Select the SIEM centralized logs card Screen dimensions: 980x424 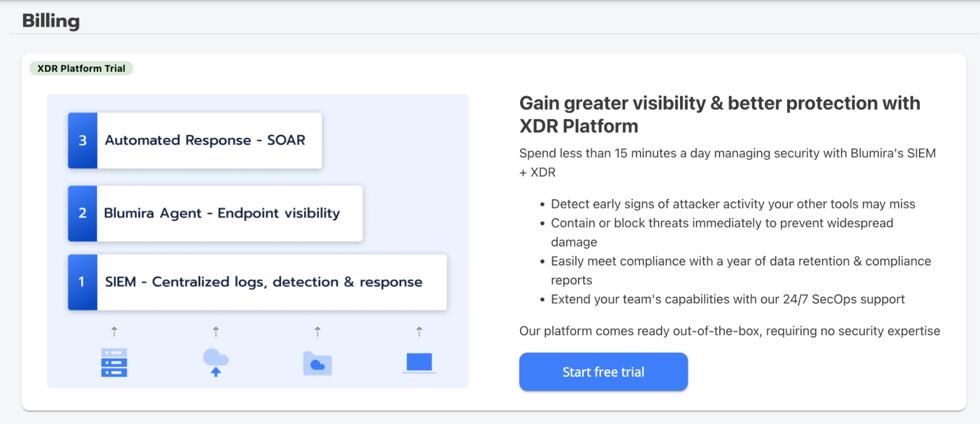pos(257,282)
